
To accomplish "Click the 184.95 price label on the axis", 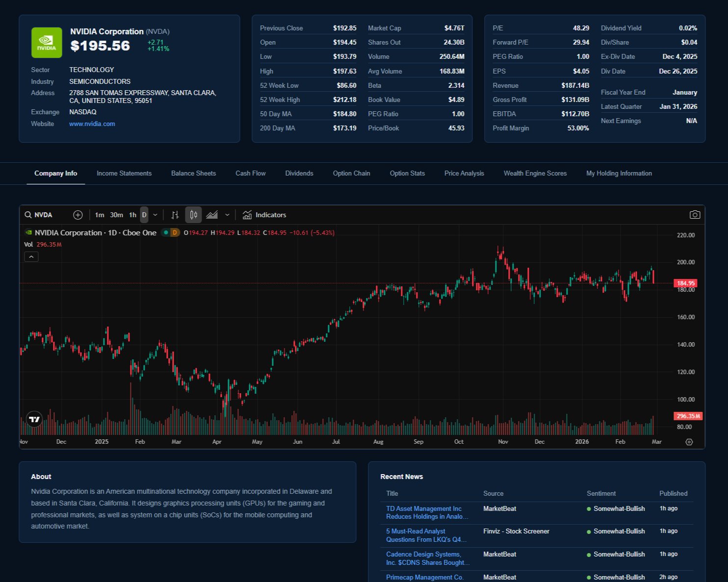I will click(x=685, y=283).
